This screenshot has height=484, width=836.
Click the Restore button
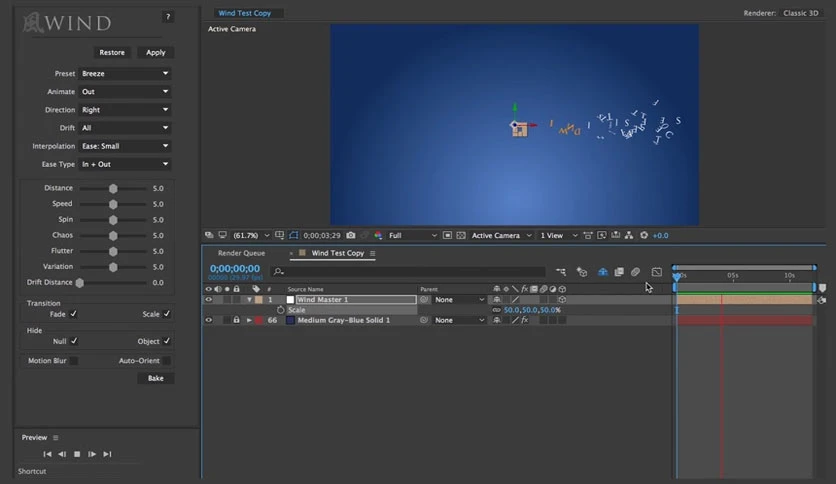coord(112,52)
